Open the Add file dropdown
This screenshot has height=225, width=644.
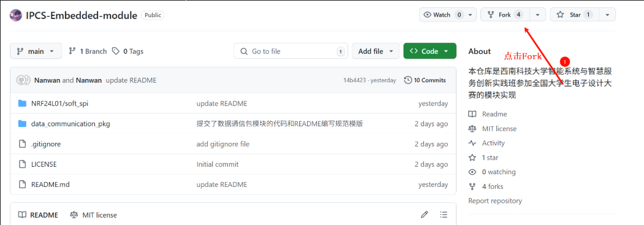(376, 51)
